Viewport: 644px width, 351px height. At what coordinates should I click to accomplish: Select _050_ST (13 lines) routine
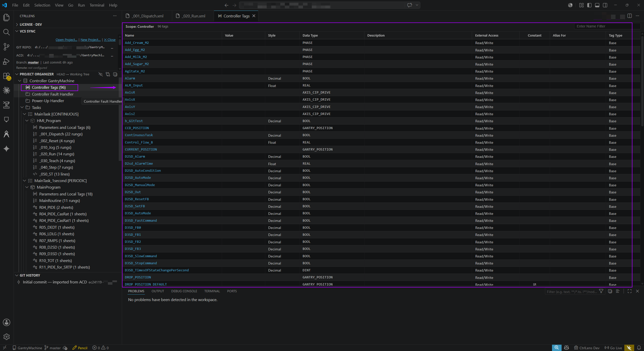[54, 174]
